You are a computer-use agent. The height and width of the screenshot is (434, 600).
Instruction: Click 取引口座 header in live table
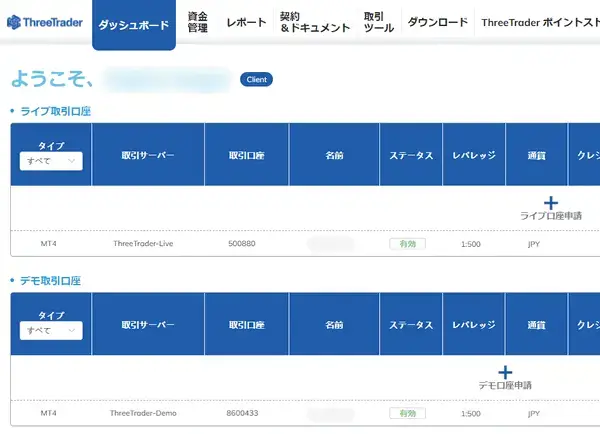point(246,155)
